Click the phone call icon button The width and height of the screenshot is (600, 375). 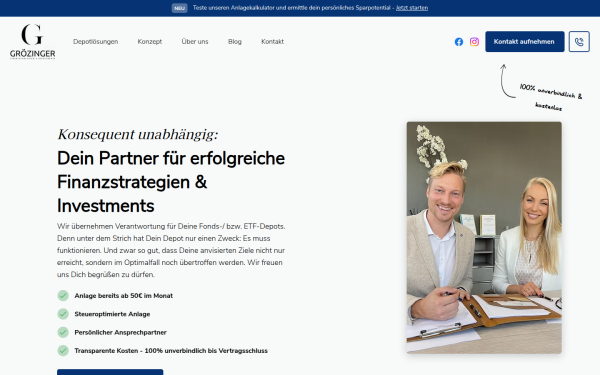(579, 42)
